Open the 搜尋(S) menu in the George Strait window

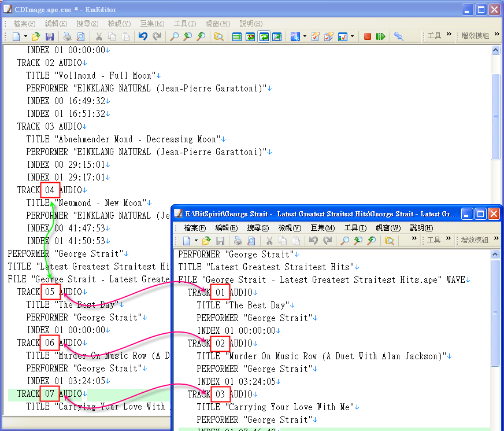point(257,228)
